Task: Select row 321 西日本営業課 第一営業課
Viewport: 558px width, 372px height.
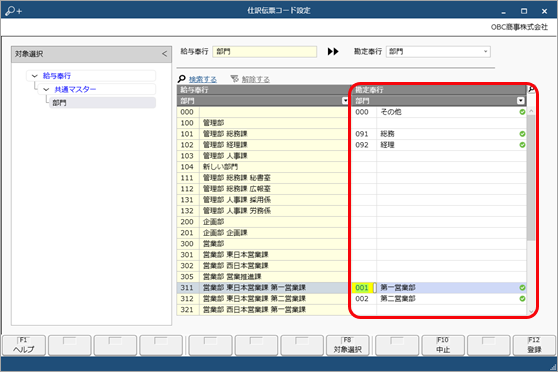Action: (x=264, y=310)
